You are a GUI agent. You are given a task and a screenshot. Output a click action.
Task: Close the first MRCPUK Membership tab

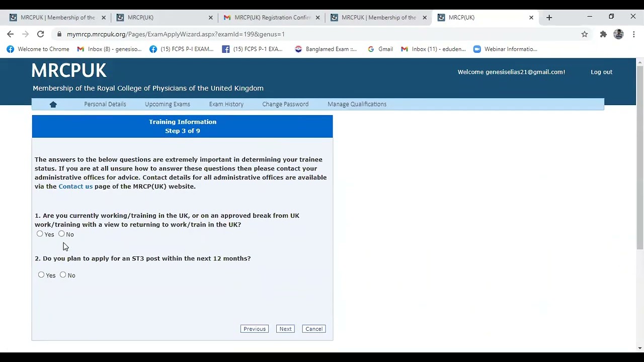(x=104, y=18)
